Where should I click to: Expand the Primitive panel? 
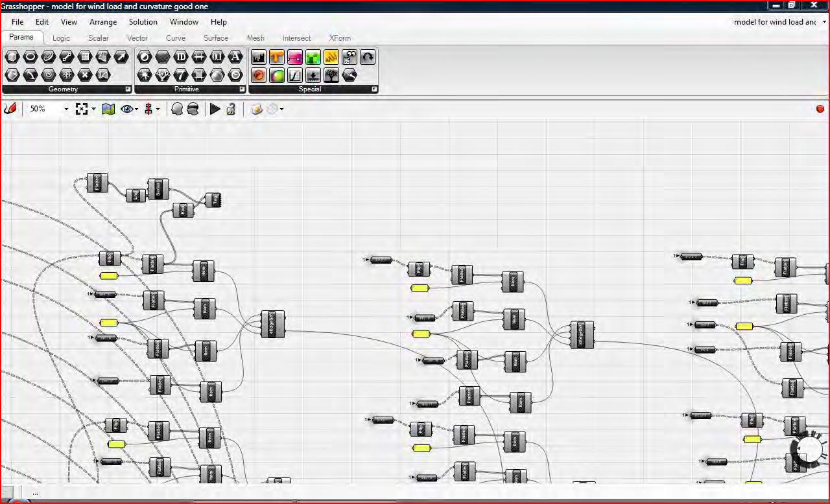[x=243, y=89]
